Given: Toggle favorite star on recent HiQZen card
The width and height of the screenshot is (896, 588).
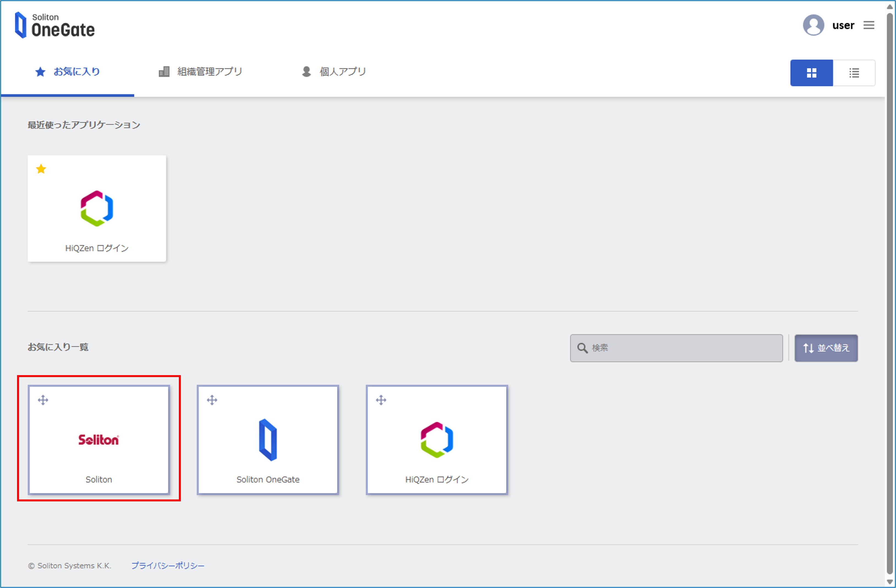Looking at the screenshot, I should (x=41, y=169).
